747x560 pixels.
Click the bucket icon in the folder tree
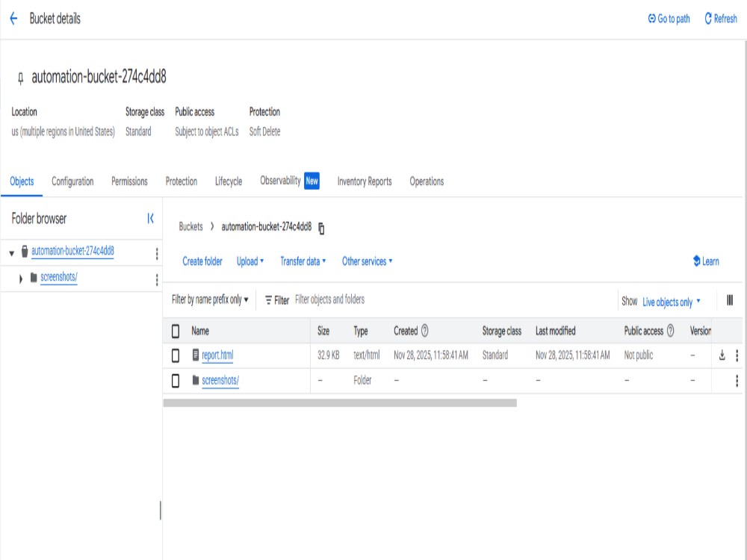pyautogui.click(x=25, y=252)
